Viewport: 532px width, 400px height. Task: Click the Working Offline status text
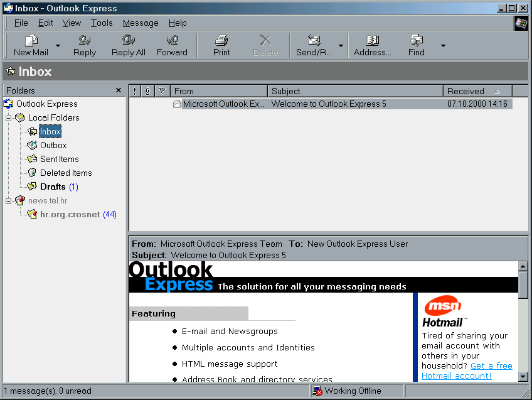point(353,391)
